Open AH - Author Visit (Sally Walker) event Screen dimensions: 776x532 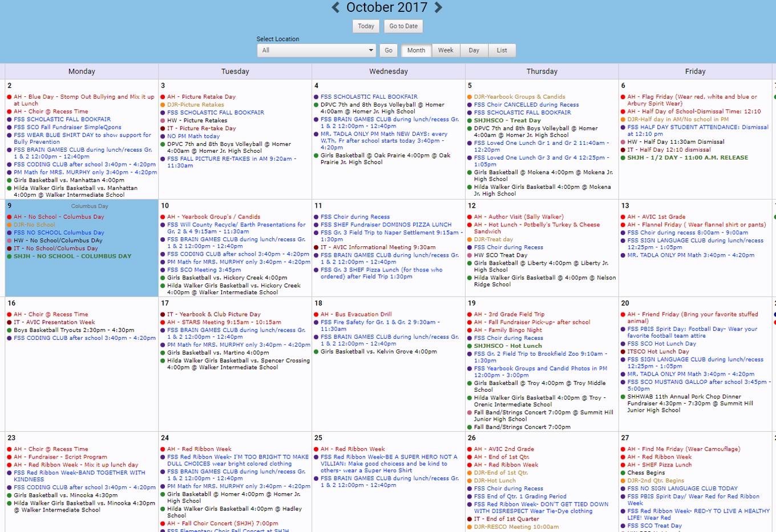518,217
